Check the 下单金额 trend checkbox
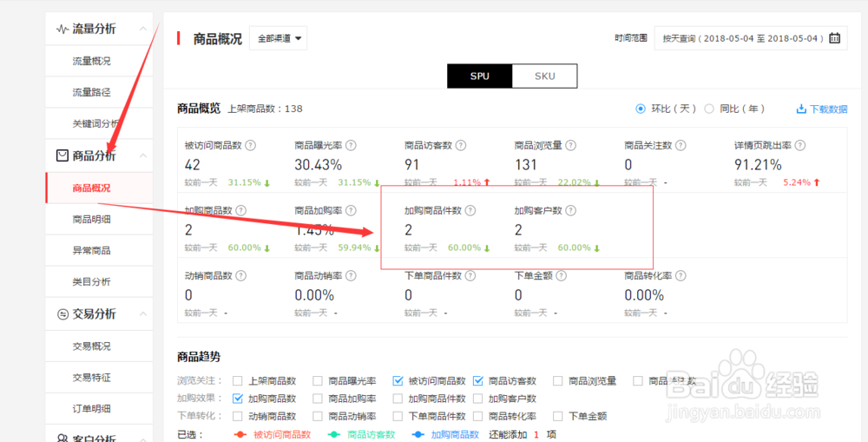This screenshot has height=442, width=868. click(x=558, y=416)
